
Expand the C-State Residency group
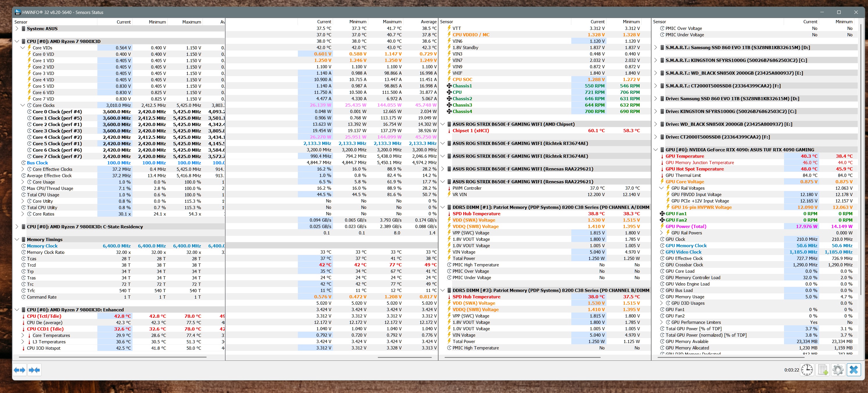coord(17,227)
